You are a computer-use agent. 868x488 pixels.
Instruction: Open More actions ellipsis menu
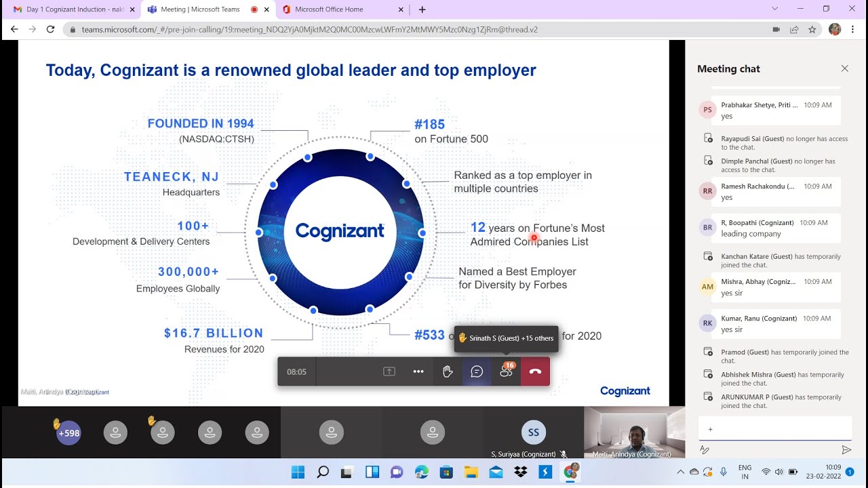418,371
